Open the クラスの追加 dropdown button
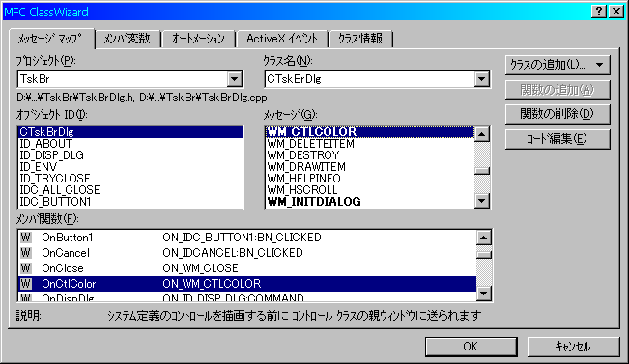The width and height of the screenshot is (629, 364). [558, 65]
